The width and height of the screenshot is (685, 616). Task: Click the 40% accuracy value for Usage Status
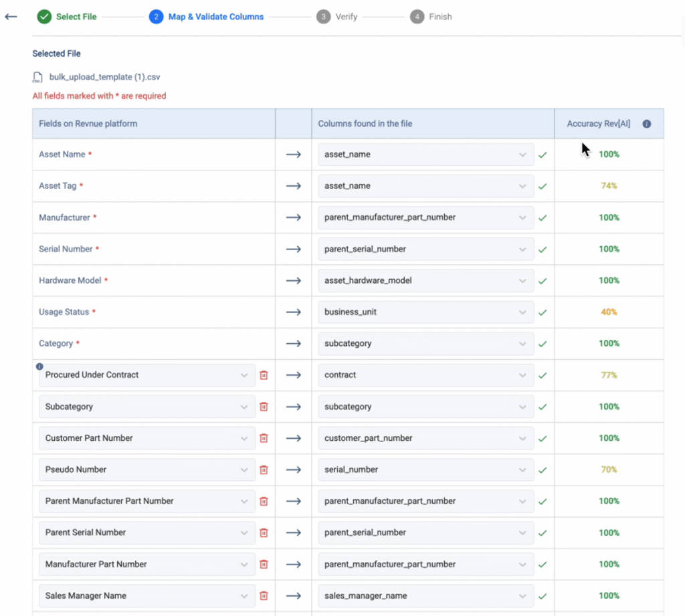(x=609, y=312)
